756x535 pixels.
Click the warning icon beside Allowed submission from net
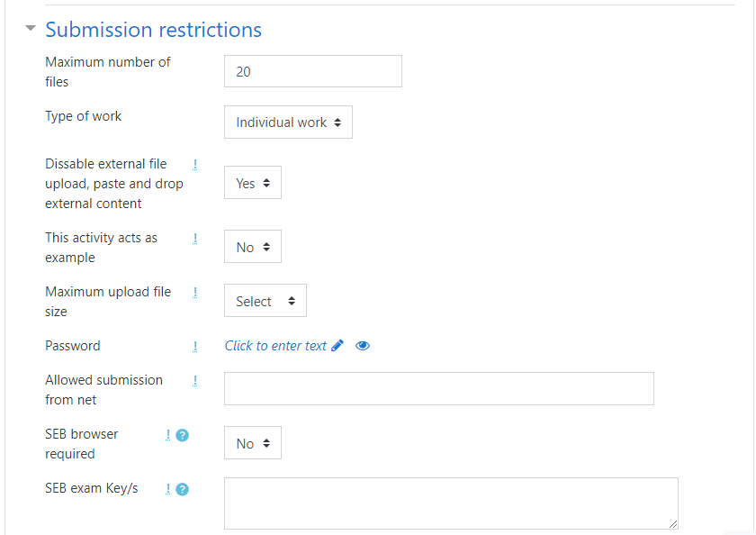coord(195,380)
